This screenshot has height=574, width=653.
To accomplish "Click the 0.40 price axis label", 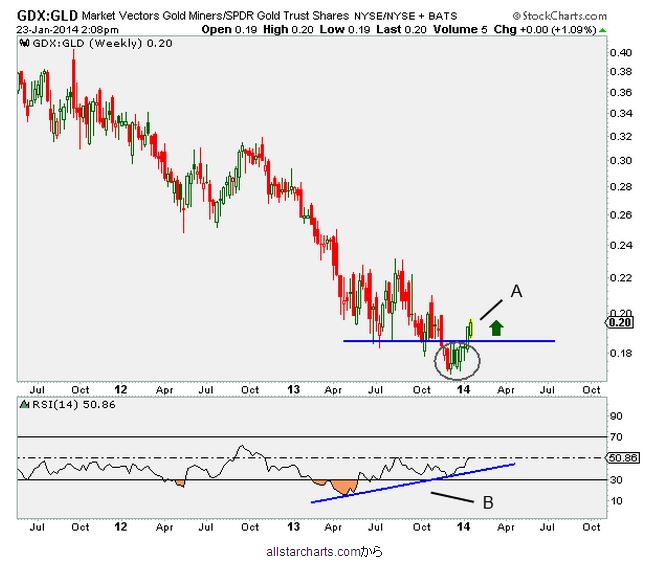I will 621,52.
